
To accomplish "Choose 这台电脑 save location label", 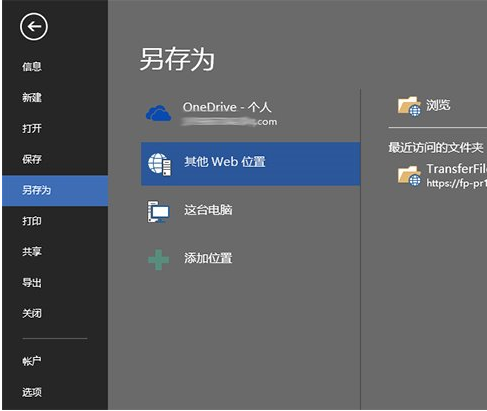I will tap(208, 210).
